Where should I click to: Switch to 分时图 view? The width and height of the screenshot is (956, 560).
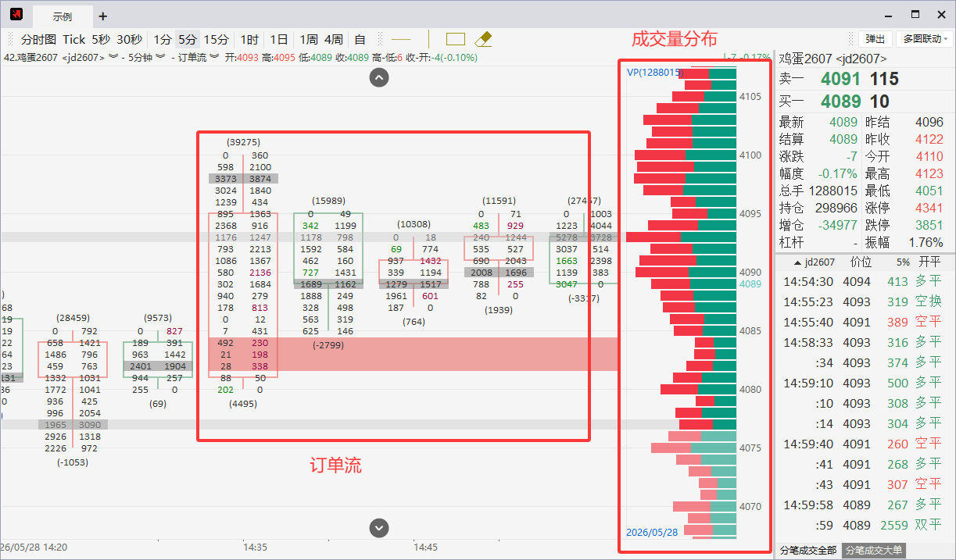click(38, 39)
